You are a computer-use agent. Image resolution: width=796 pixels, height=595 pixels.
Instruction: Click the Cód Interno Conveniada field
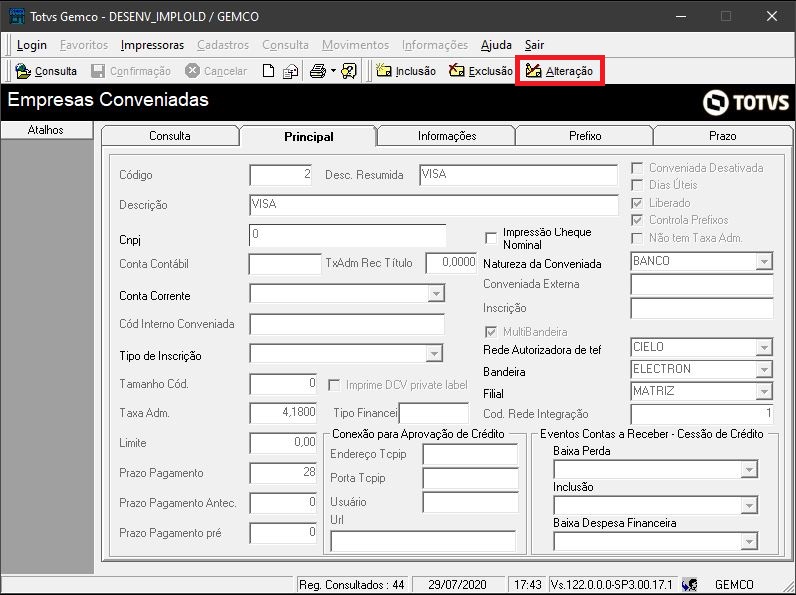tap(347, 324)
